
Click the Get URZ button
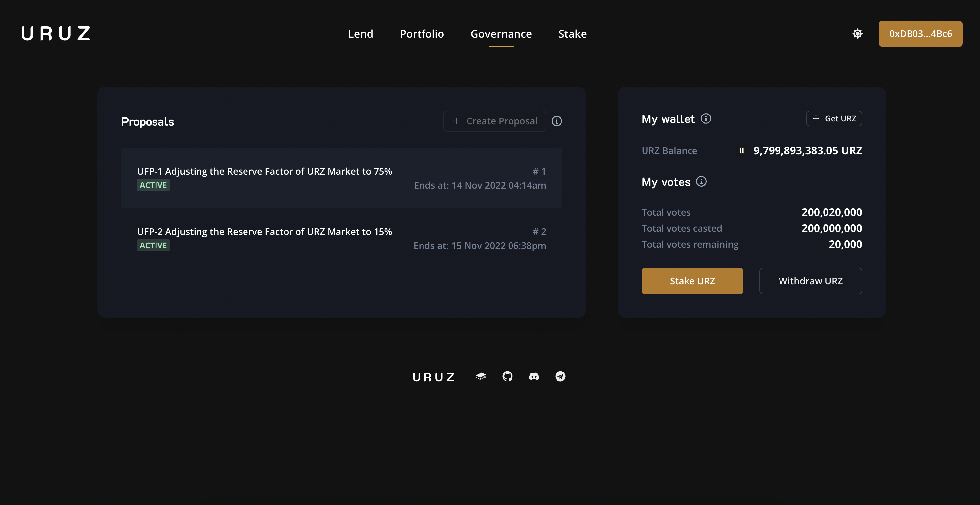(833, 119)
